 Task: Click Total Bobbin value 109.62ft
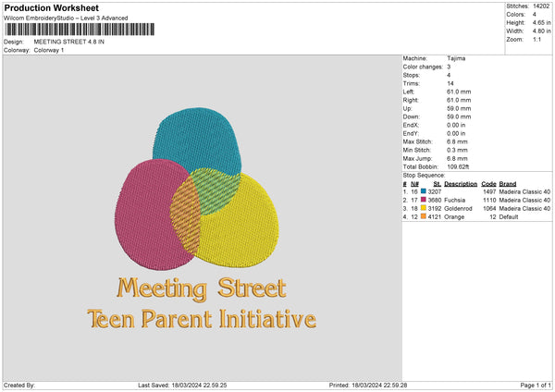coord(458,166)
